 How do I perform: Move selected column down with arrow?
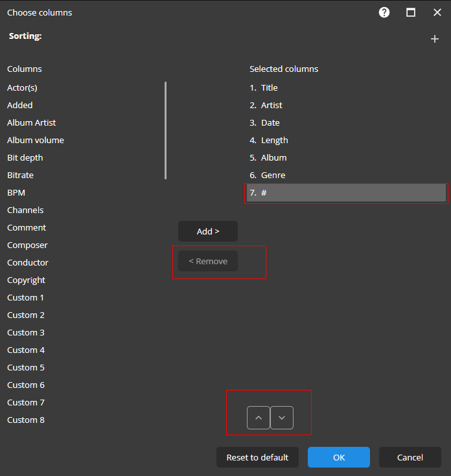pos(282,418)
